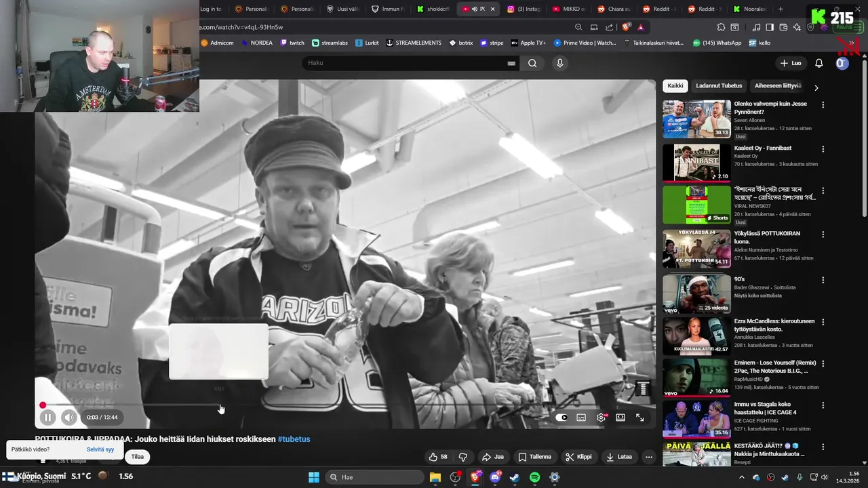Open Spotify from the taskbar
Image resolution: width=868 pixels, height=488 pixels.
coord(534,477)
